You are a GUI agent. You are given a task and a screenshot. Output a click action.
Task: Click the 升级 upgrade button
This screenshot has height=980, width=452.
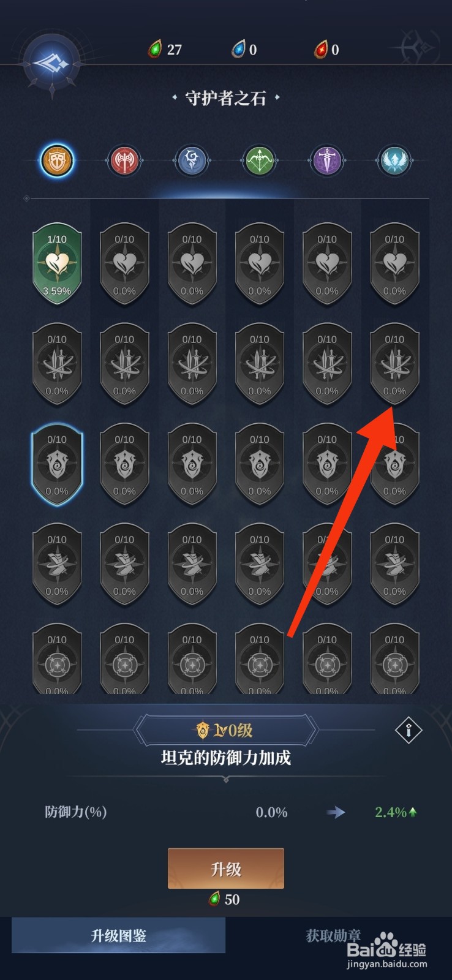pos(226,869)
